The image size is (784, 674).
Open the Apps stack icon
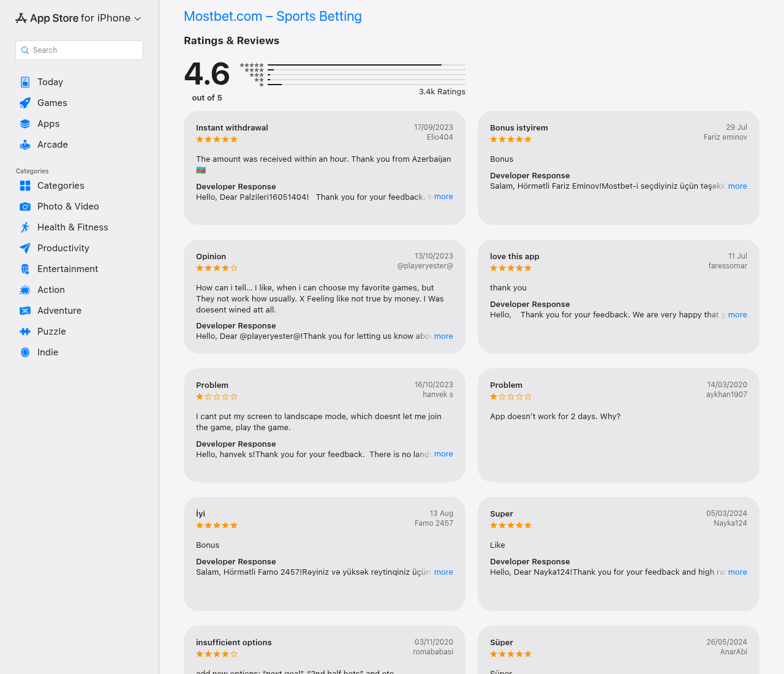[25, 124]
